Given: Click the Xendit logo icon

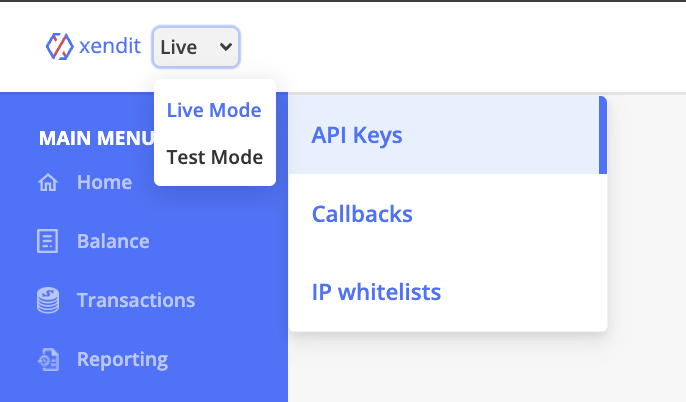Looking at the screenshot, I should click(60, 46).
